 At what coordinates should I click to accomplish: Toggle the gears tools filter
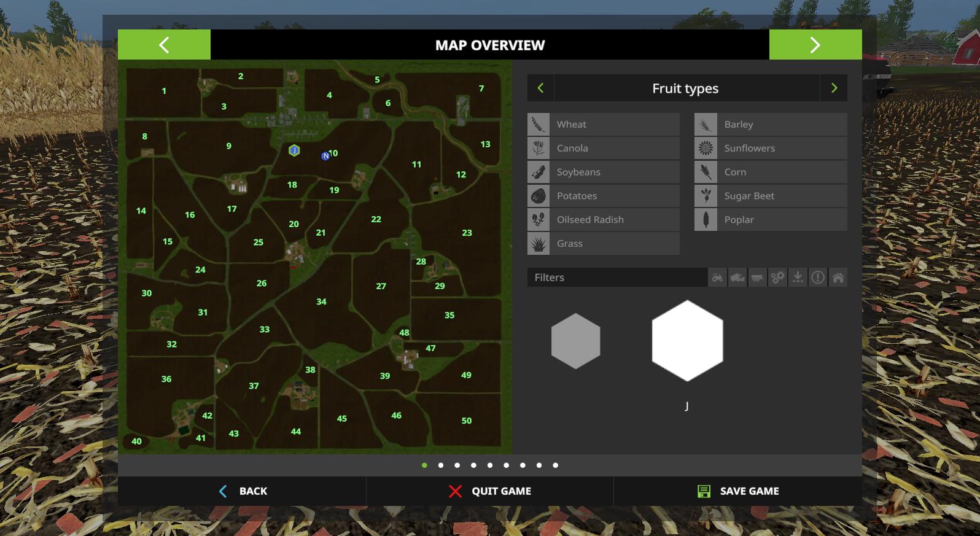tap(777, 278)
